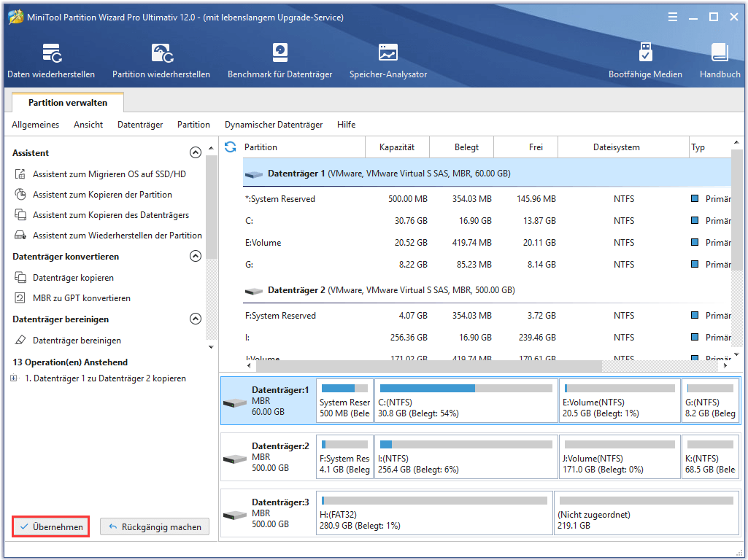Select the C: partition block on Datenträger 1
The width and height of the screenshot is (748, 560).
465,401
